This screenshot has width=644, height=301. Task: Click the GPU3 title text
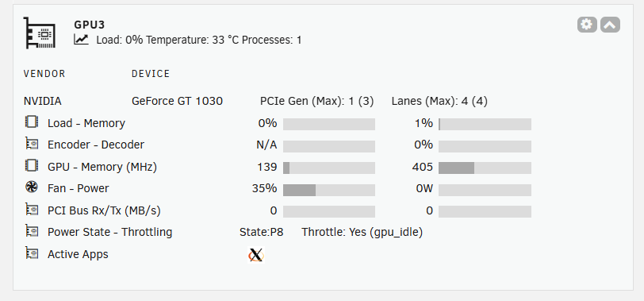[90, 25]
